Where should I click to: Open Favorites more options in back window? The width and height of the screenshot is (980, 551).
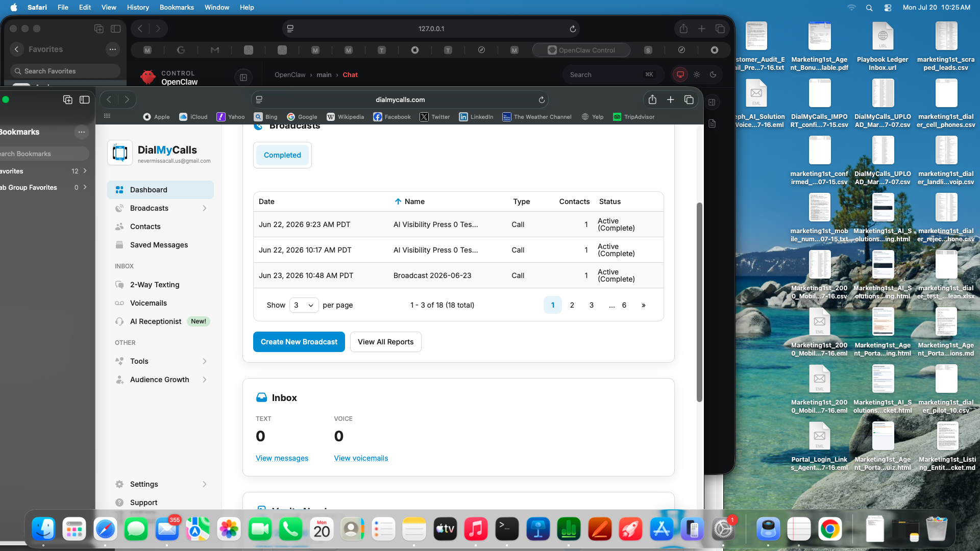coord(112,49)
